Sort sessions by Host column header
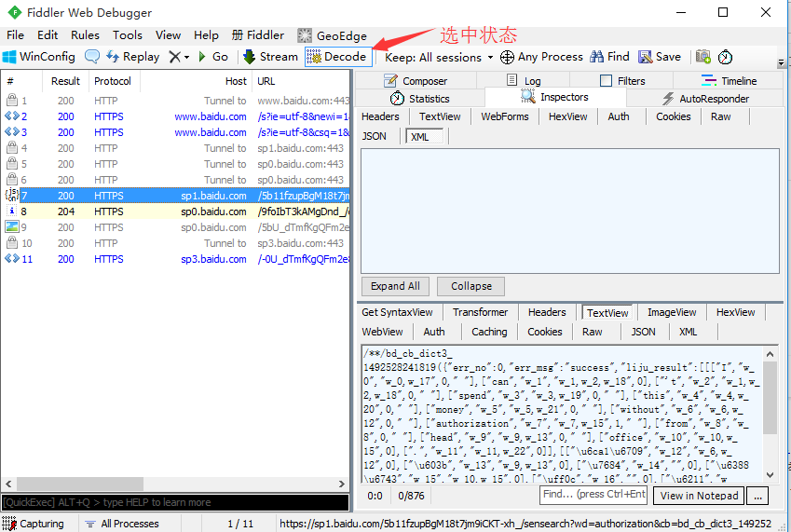791x532 pixels. (197, 81)
